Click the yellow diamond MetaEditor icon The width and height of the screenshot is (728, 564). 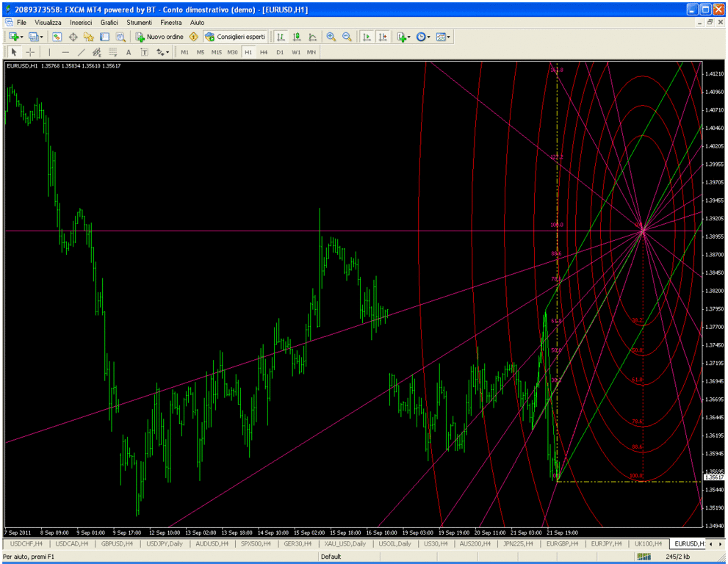[194, 37]
